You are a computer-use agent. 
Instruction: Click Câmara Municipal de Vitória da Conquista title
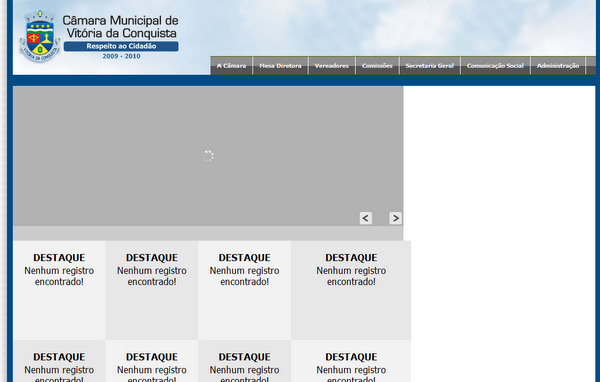coord(121,27)
